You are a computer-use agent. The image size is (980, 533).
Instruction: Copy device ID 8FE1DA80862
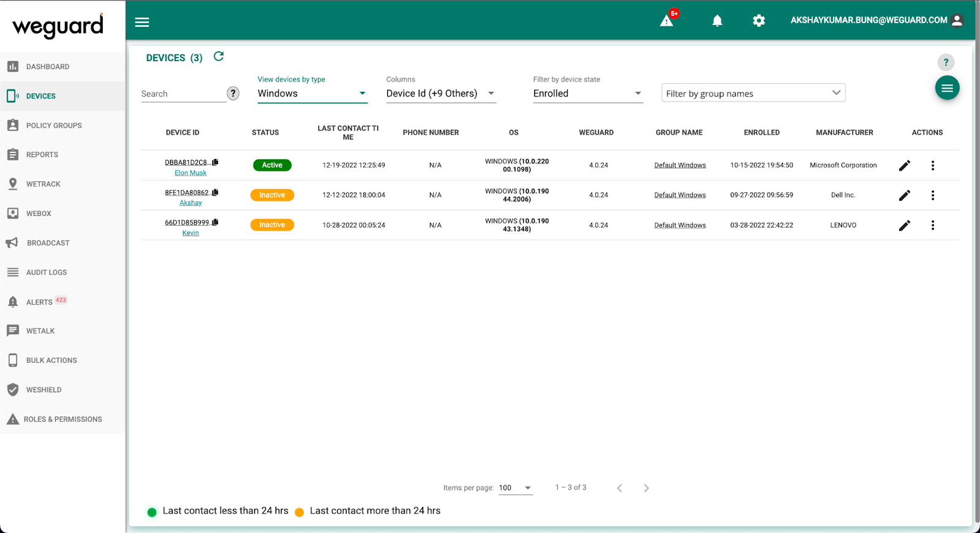(215, 192)
